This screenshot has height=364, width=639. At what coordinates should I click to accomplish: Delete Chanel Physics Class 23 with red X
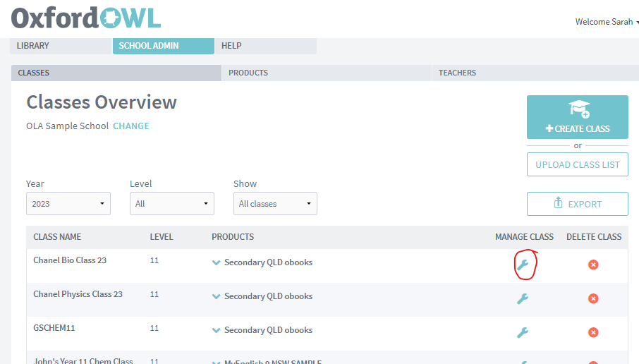click(x=593, y=299)
